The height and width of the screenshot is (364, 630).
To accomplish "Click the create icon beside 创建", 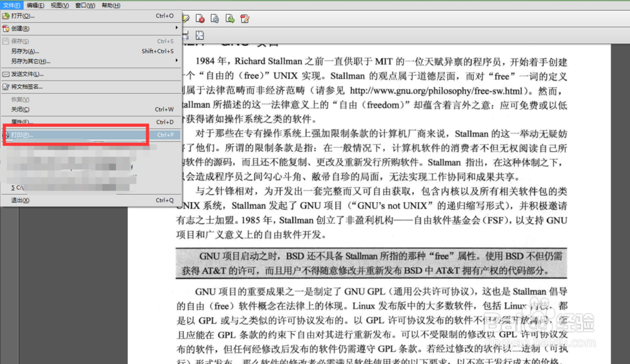I will tap(6, 28).
